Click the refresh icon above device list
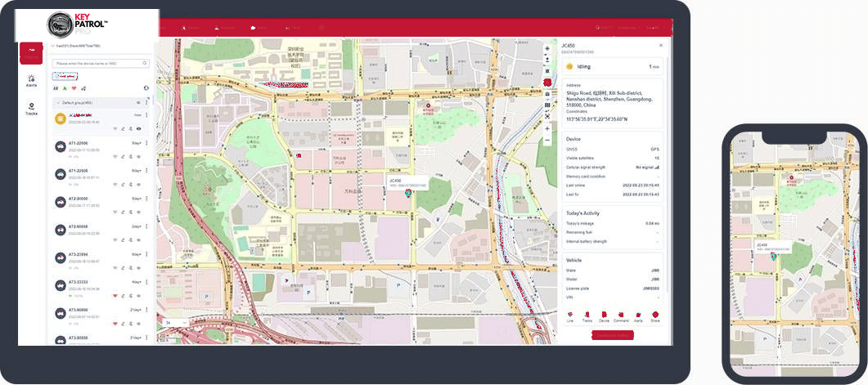This screenshot has height=385, width=868. (146, 87)
